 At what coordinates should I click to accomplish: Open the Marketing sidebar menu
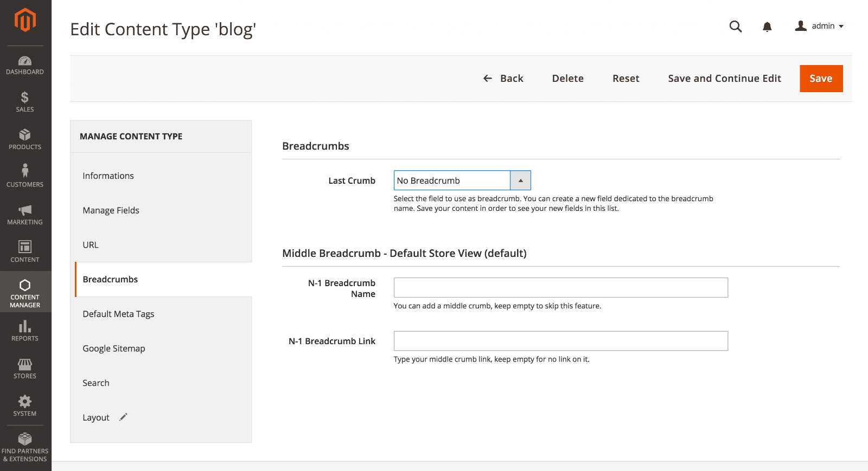click(x=25, y=215)
